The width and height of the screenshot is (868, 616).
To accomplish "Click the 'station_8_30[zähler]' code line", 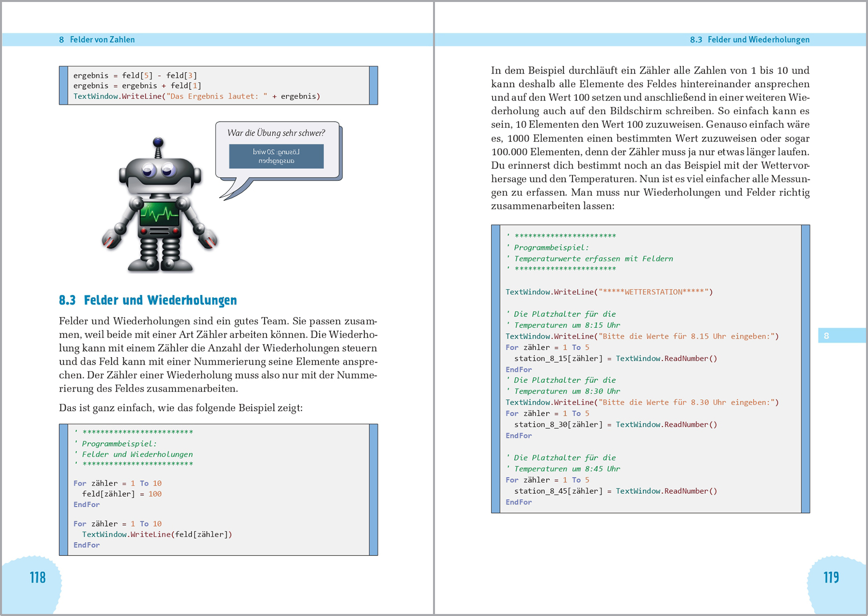I will (615, 425).
